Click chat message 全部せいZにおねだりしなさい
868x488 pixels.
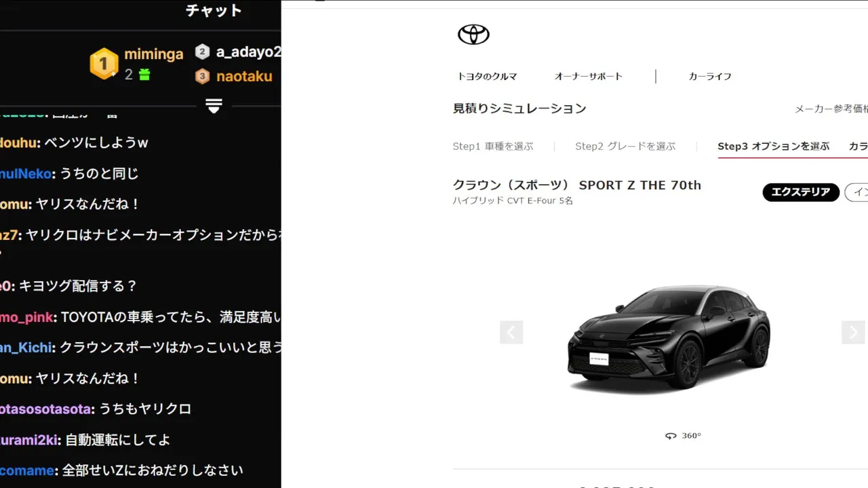pyautogui.click(x=153, y=470)
